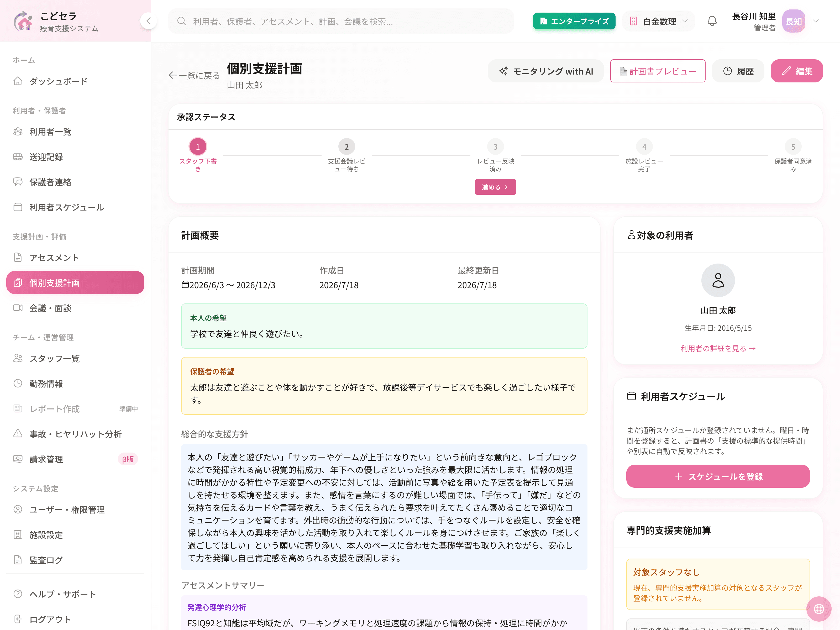Open 計画書プレビュー

point(657,71)
